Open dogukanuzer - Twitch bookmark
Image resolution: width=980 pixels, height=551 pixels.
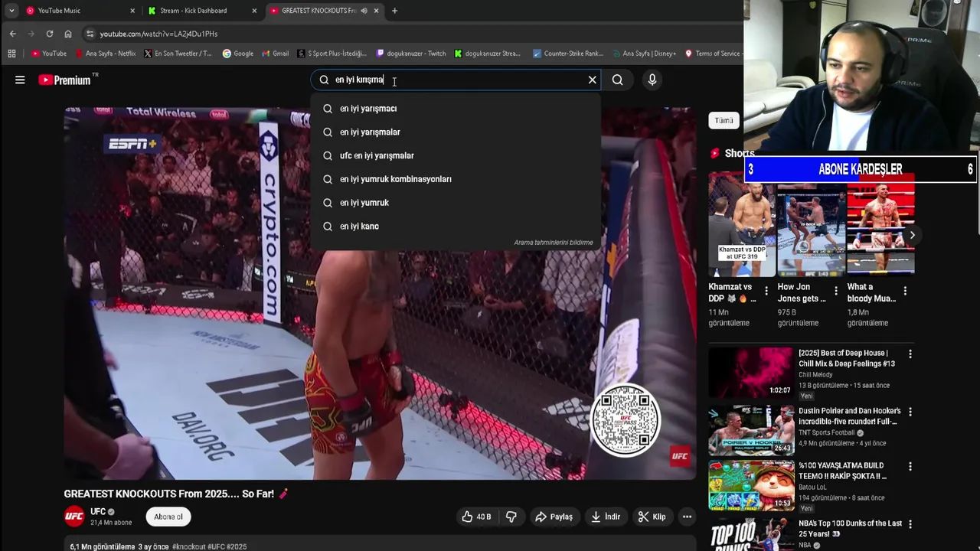[411, 54]
